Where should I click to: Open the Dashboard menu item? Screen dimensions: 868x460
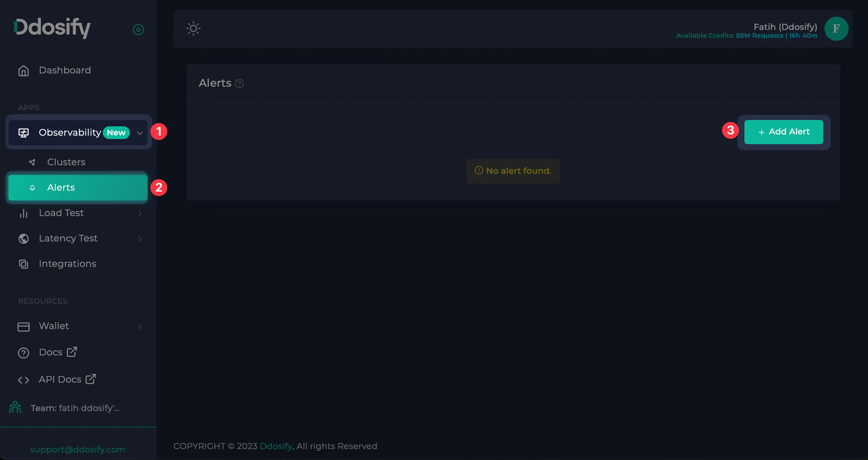[65, 70]
